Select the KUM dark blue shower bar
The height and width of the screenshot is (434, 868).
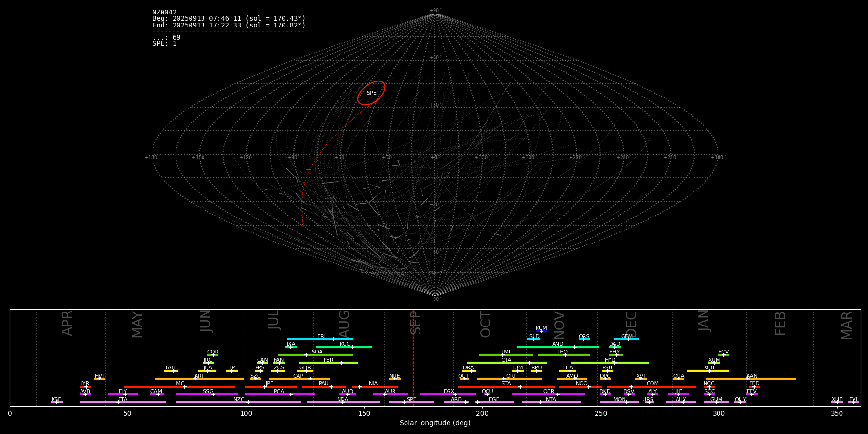pos(542,331)
